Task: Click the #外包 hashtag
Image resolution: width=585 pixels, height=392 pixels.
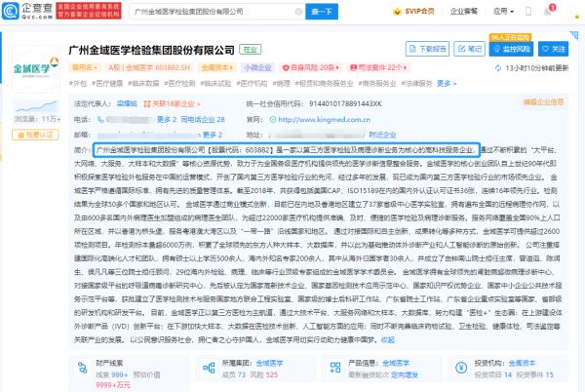Action: click(x=78, y=83)
